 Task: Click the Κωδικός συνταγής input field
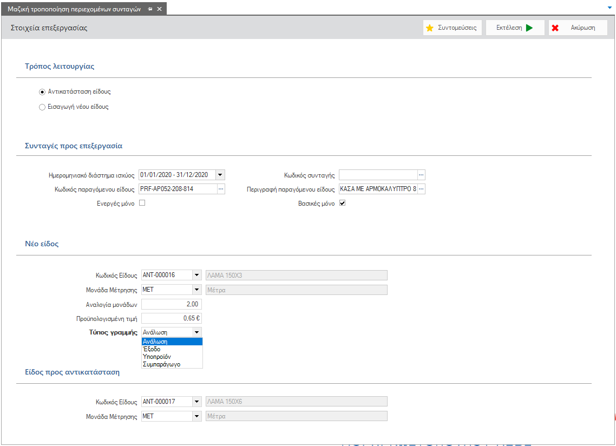pos(378,175)
